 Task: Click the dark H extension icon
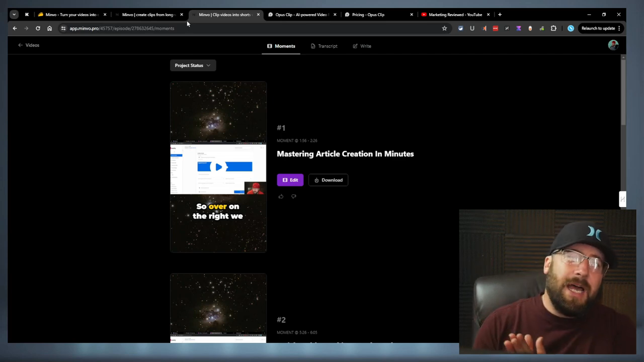point(507,28)
